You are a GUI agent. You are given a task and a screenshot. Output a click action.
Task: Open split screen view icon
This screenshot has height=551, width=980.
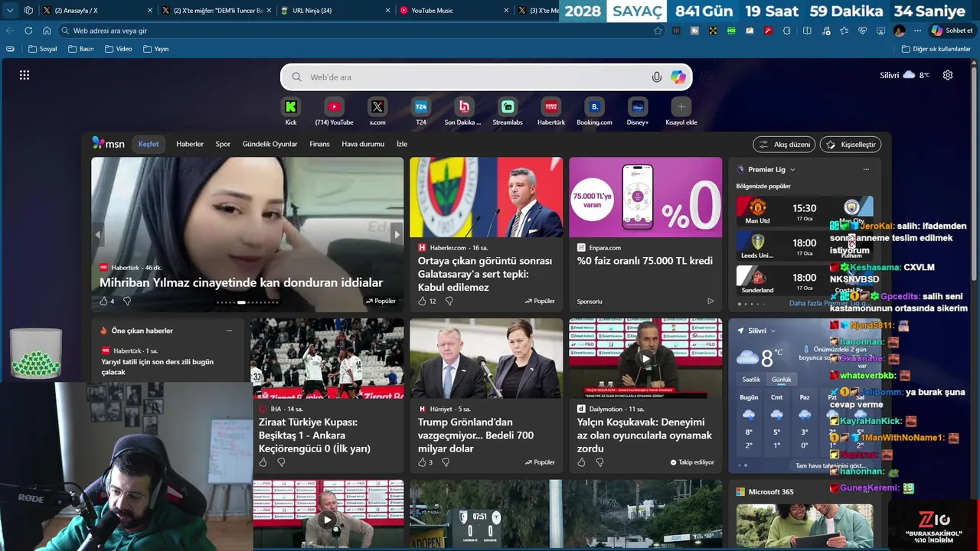pos(807,31)
